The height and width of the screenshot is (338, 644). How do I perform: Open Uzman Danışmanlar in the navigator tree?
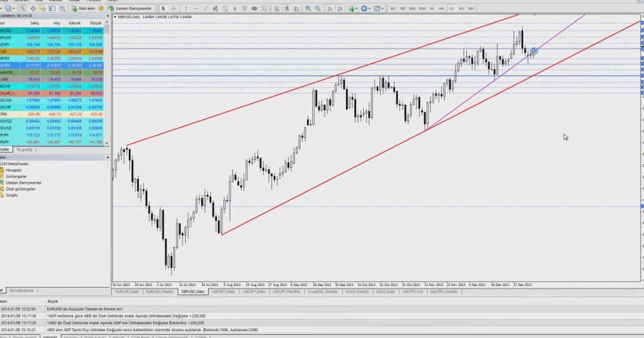tap(23, 183)
